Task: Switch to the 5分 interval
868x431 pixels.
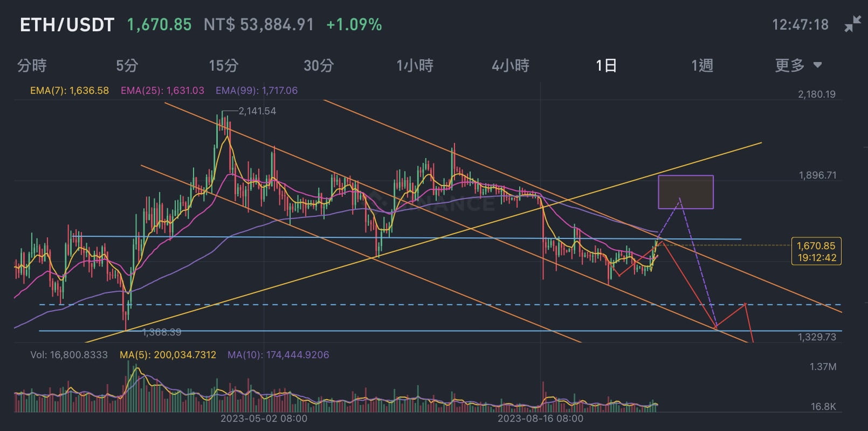Action: point(127,66)
